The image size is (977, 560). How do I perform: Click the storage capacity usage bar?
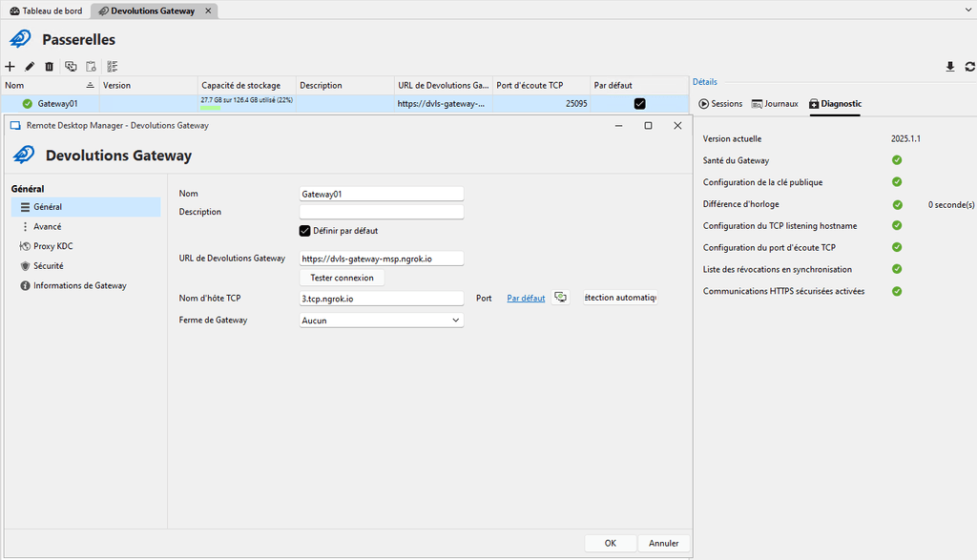(211, 108)
